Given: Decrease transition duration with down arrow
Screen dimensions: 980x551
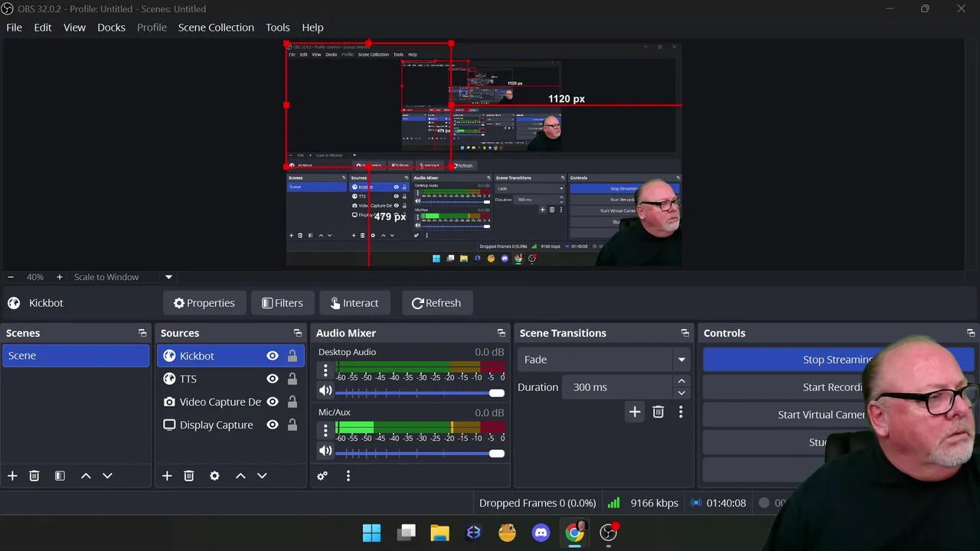Looking at the screenshot, I should point(681,393).
